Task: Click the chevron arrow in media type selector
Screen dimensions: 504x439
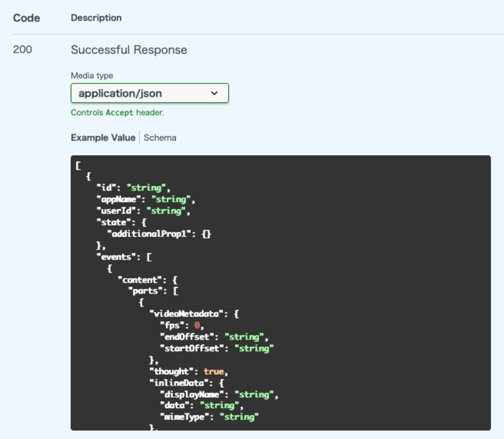Action: 214,93
